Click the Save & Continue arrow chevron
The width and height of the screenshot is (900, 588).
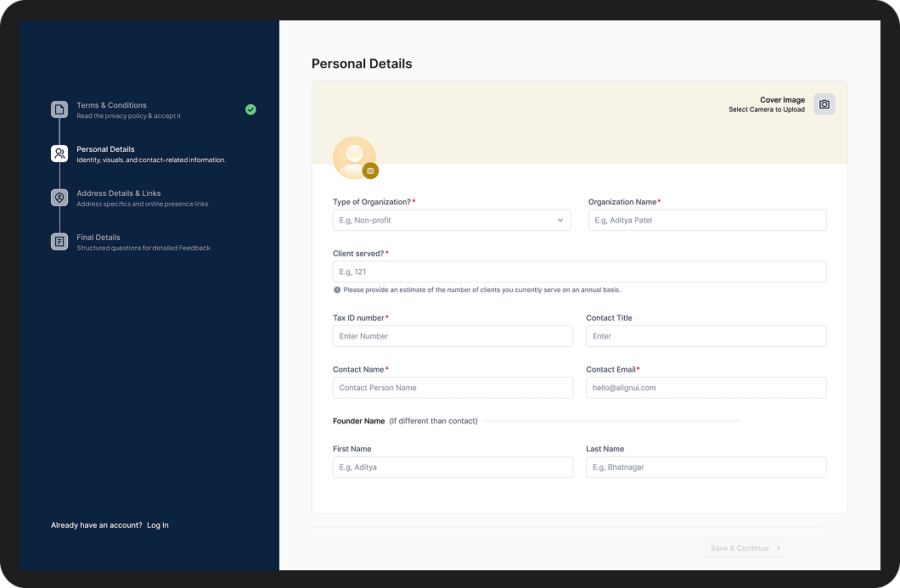click(779, 548)
